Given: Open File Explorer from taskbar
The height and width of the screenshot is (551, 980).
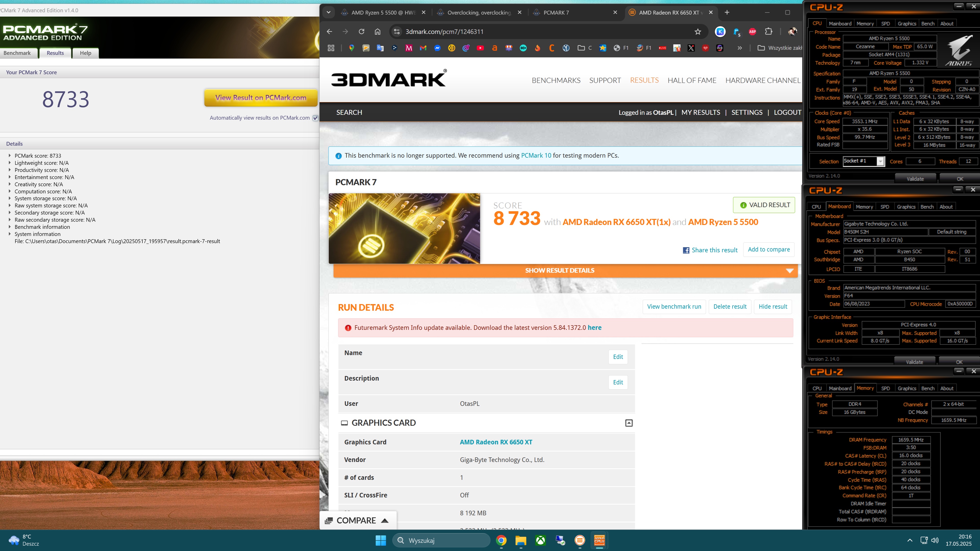Looking at the screenshot, I should (x=520, y=540).
